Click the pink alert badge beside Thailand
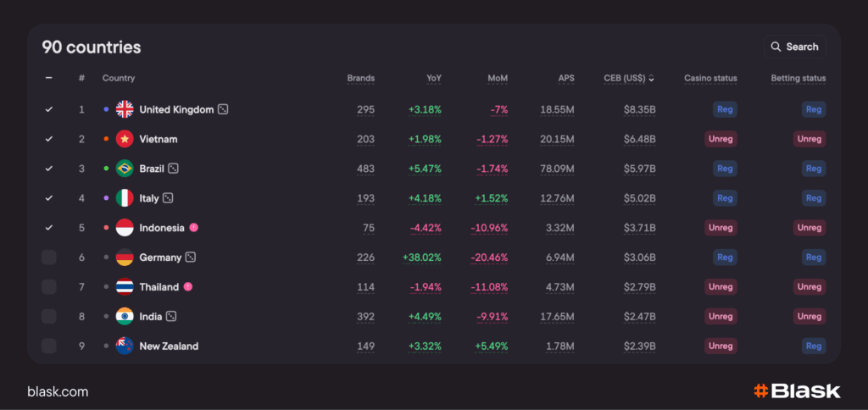Image resolution: width=868 pixels, height=410 pixels. click(x=187, y=287)
